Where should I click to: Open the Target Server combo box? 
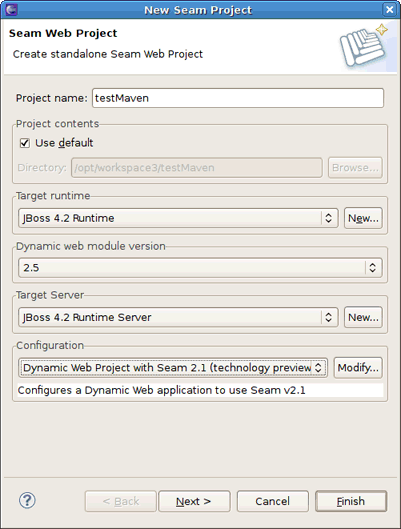[178, 317]
